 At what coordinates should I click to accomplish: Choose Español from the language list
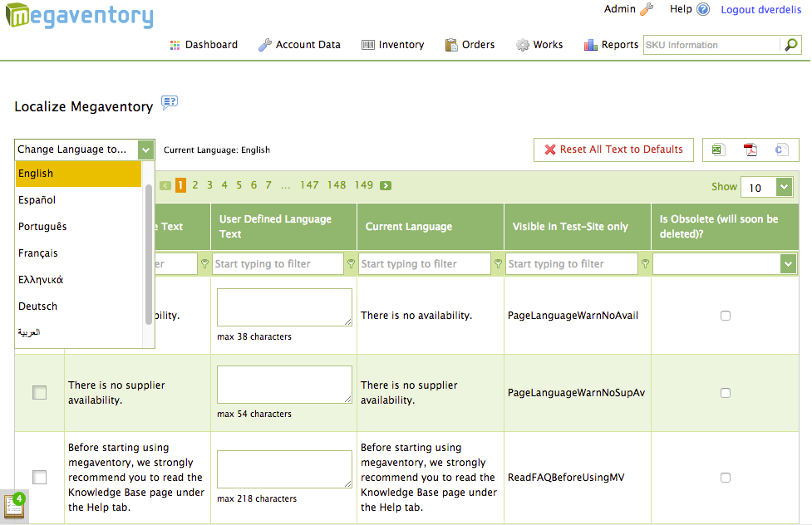coord(37,200)
